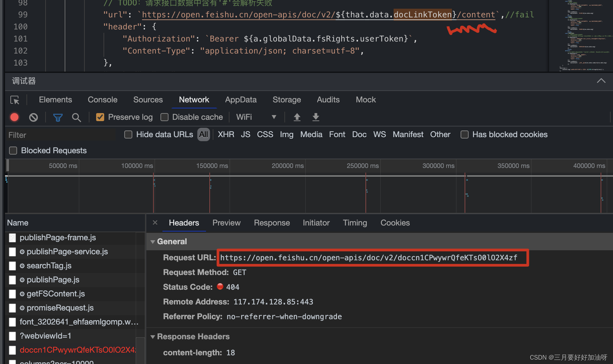
Task: Open network search magnifier
Action: (76, 117)
